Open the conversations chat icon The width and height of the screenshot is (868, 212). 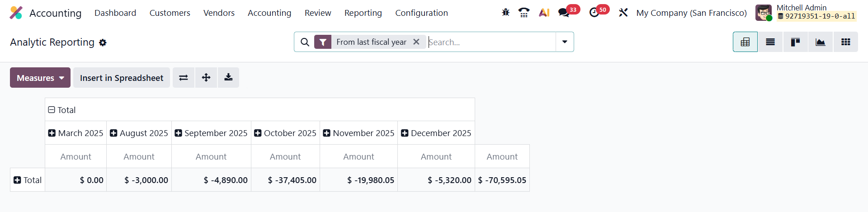click(564, 13)
